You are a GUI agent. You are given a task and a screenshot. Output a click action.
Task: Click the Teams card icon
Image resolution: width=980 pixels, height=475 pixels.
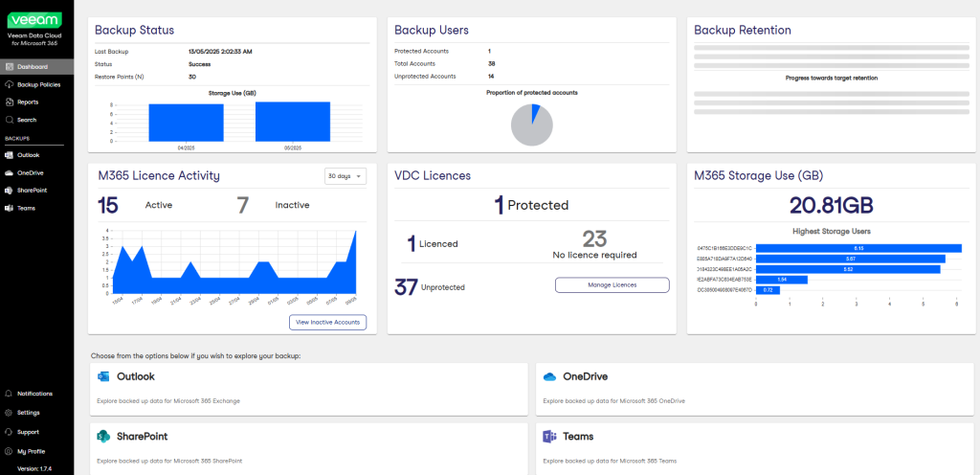click(x=549, y=437)
